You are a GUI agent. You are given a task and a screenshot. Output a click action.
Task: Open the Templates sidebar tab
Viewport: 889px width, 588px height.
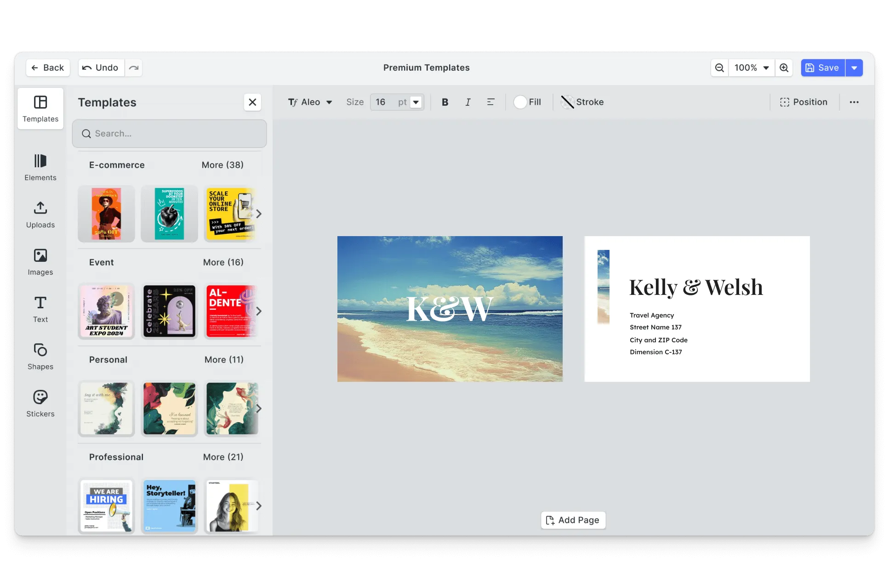(x=40, y=109)
